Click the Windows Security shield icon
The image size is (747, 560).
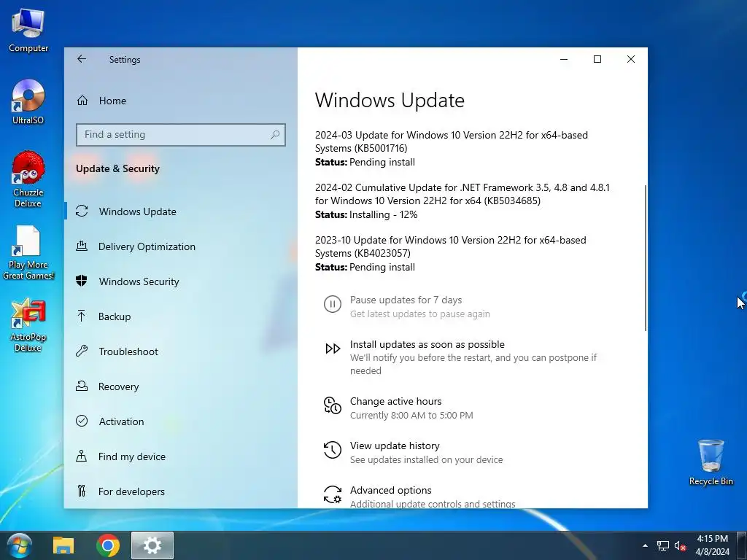82,281
